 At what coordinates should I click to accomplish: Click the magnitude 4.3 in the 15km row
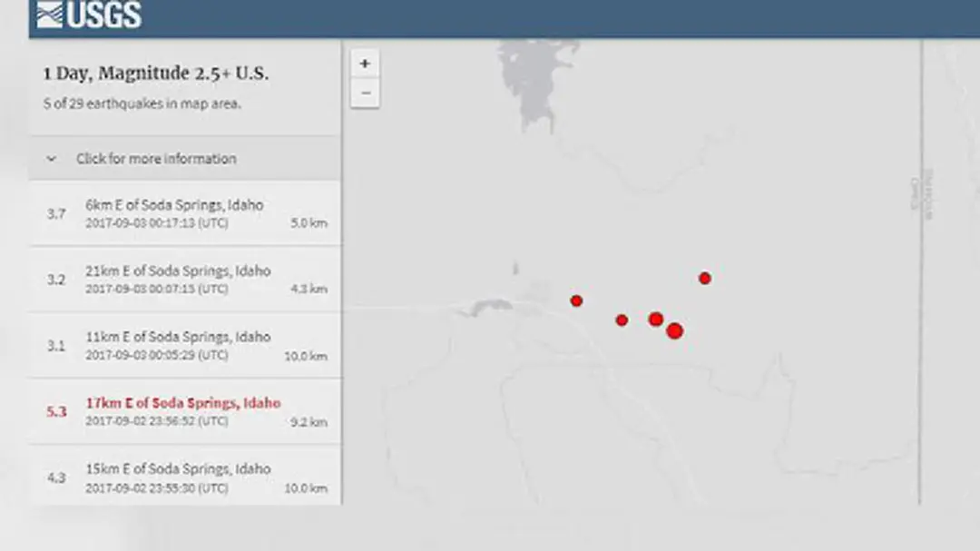[56, 477]
